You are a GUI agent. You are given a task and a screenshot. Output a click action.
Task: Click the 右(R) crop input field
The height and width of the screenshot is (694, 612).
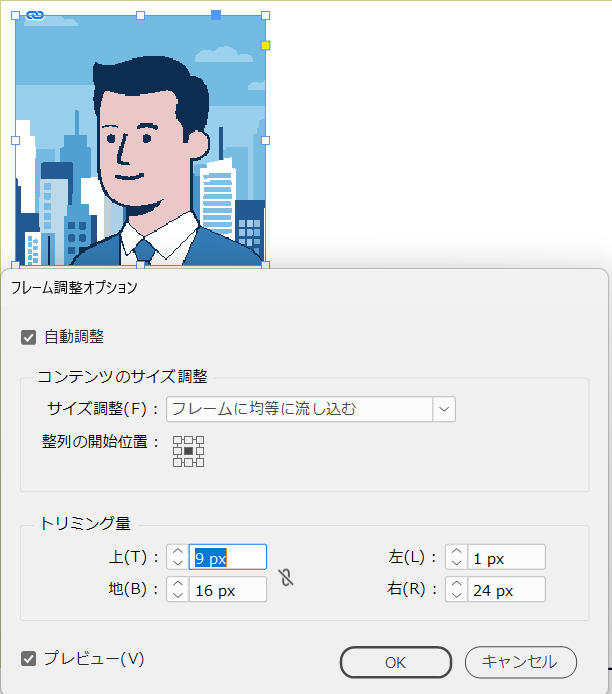coord(506,590)
